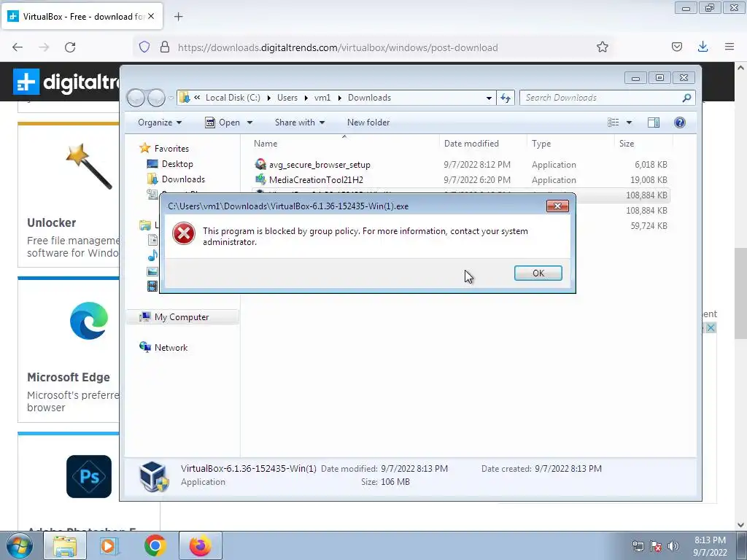Click the Explorer forward navigation button

pyautogui.click(x=156, y=98)
